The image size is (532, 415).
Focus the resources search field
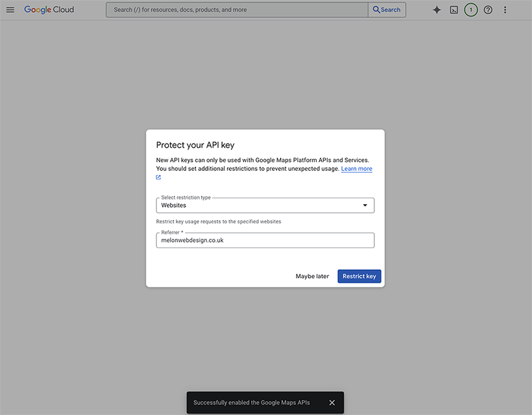237,10
